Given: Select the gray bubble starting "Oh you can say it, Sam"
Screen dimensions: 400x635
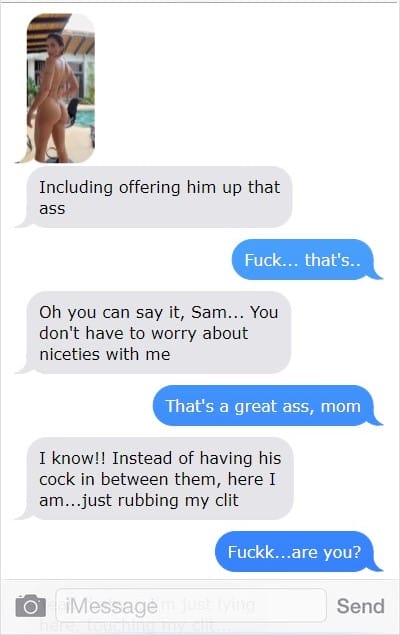Looking at the screenshot, I should click(x=154, y=333).
